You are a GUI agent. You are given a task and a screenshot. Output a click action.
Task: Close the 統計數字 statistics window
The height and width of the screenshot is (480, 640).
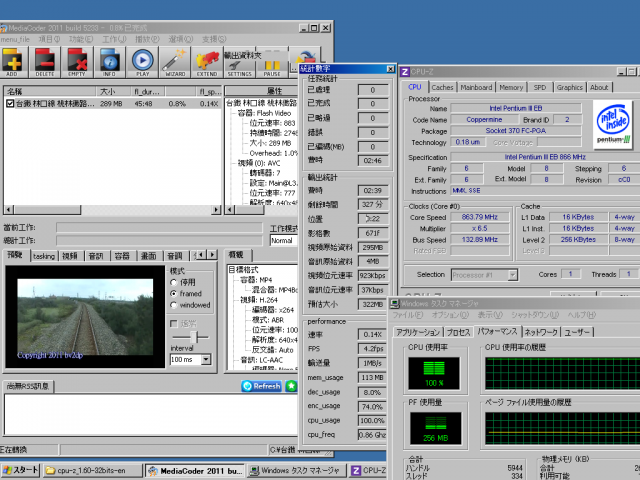[x=390, y=69]
